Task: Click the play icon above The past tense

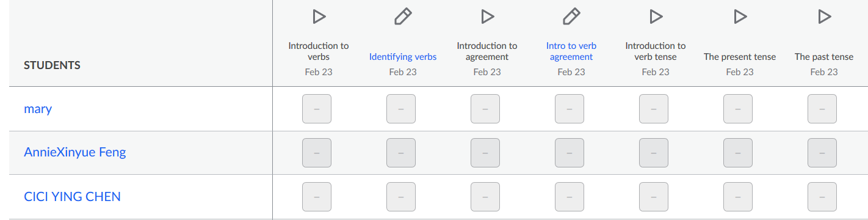Action: click(824, 16)
